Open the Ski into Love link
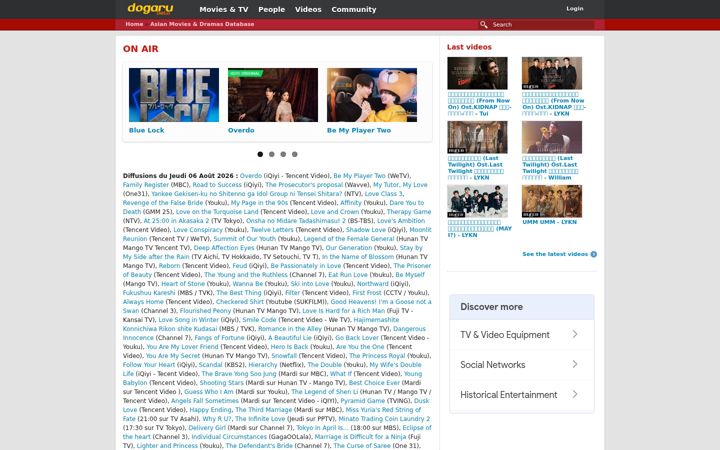 [x=310, y=284]
